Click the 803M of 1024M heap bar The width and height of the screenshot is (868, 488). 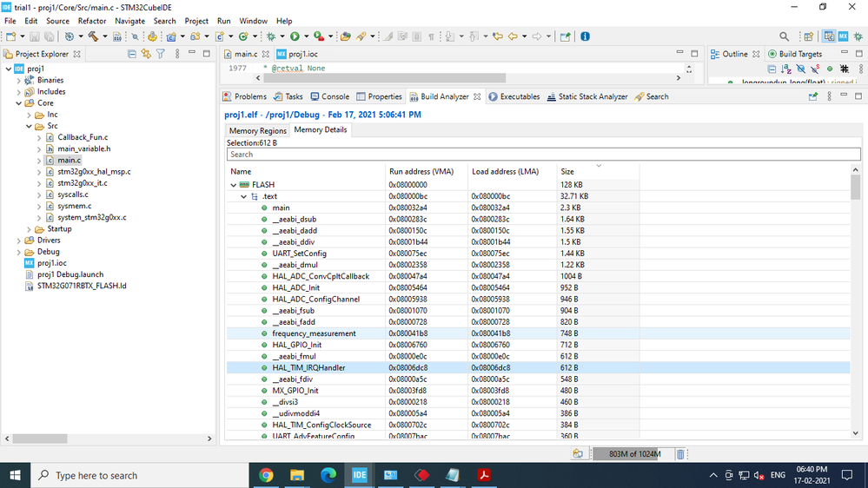[633, 453]
